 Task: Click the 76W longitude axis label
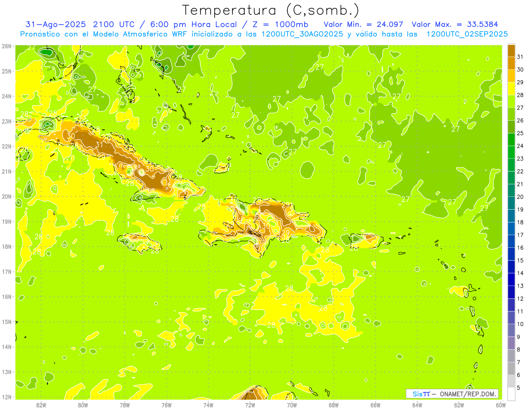coord(166,405)
